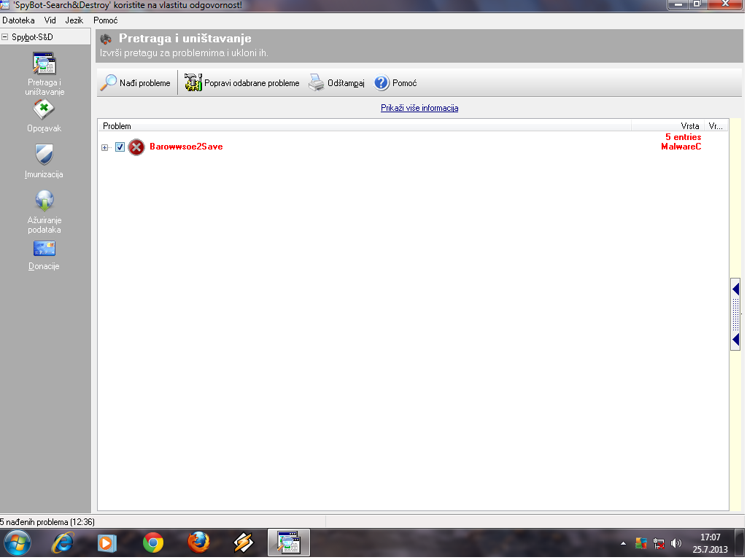Image resolution: width=747 pixels, height=560 pixels.
Task: Select the Barowwsoe2Save entry text
Action: pyautogui.click(x=186, y=147)
